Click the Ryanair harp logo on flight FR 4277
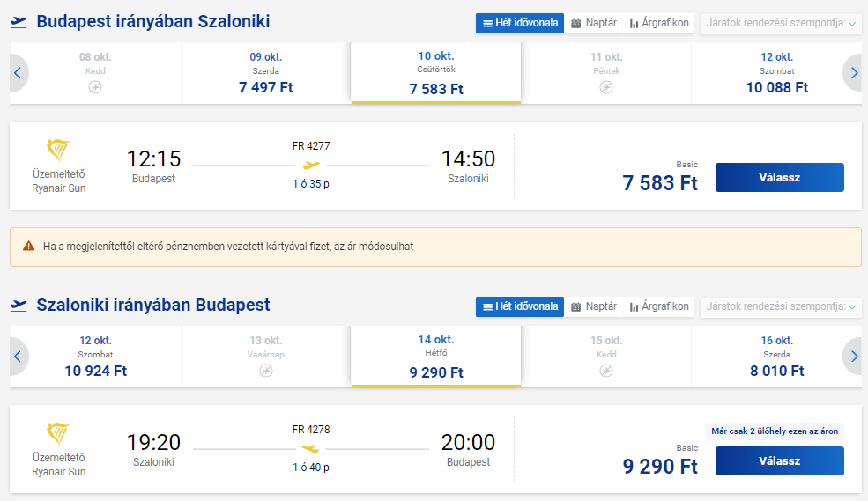 (58, 151)
